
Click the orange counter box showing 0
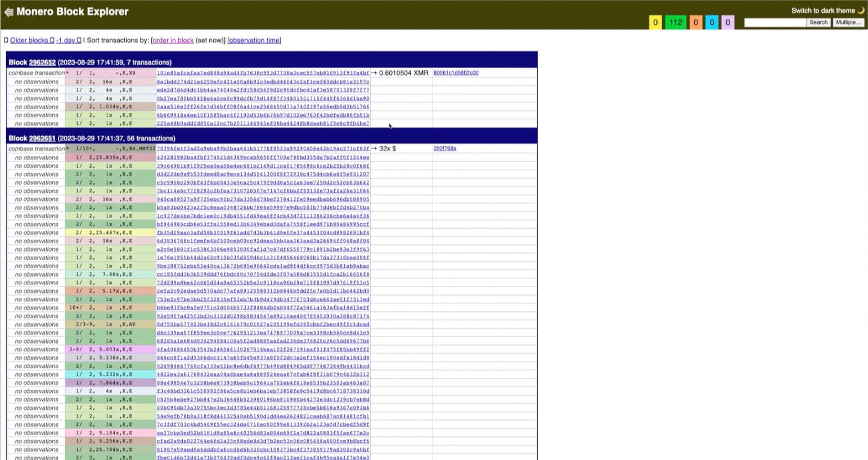coord(696,23)
